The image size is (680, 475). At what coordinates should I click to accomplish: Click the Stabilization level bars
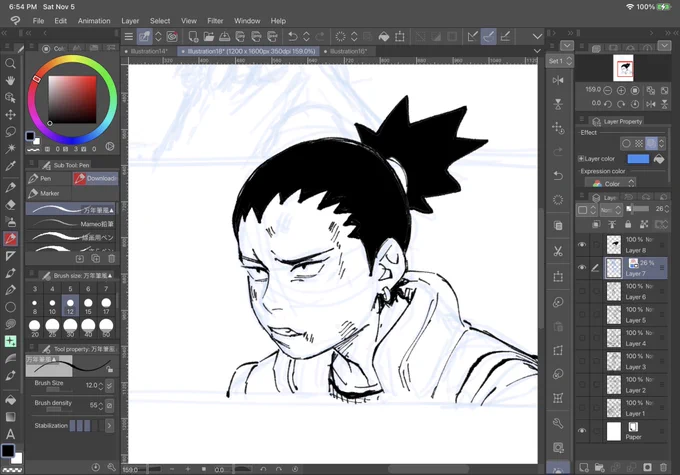[86, 426]
